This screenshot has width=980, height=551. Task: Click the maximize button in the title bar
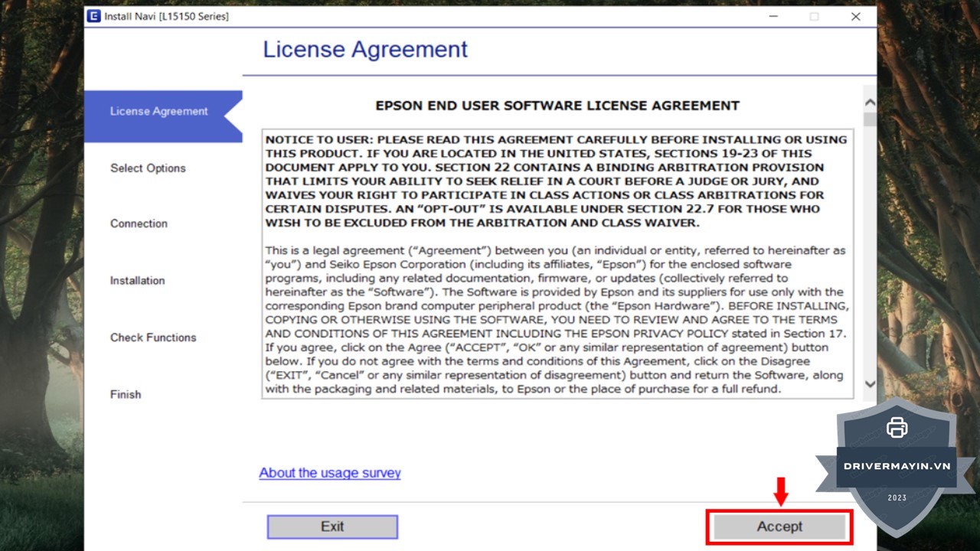click(814, 16)
